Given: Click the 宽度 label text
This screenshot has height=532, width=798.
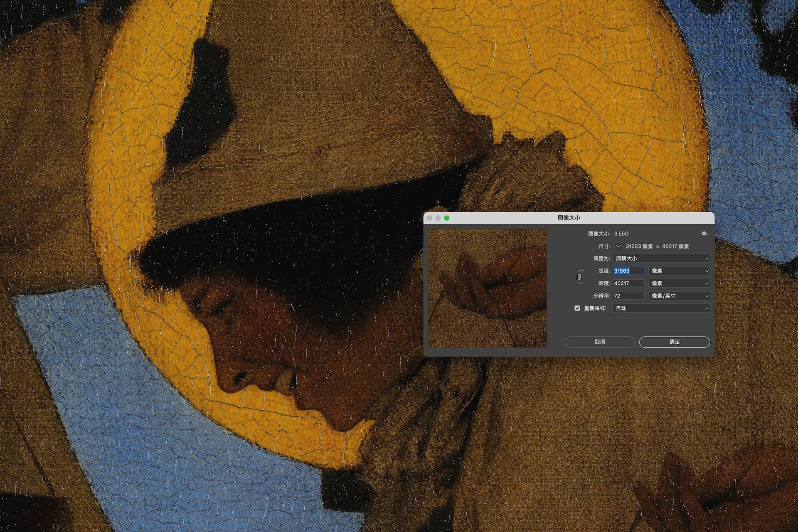Looking at the screenshot, I should click(604, 271).
